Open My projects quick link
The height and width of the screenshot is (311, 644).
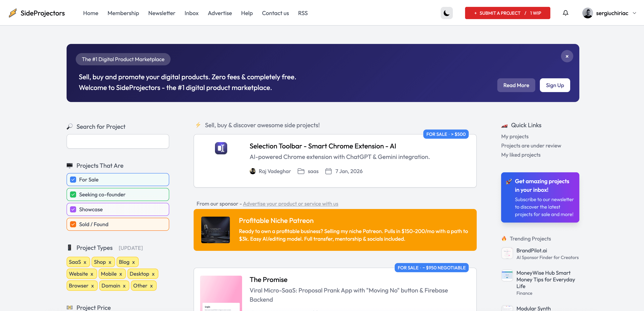coord(515,136)
